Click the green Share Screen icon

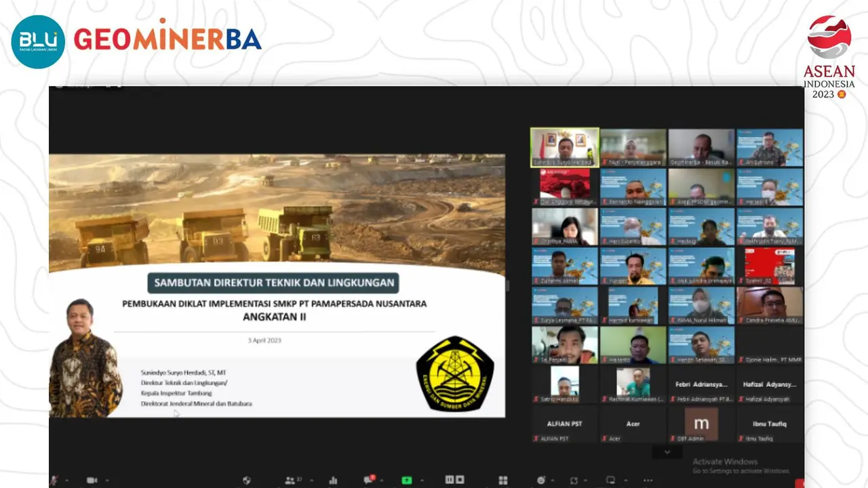pyautogui.click(x=406, y=480)
